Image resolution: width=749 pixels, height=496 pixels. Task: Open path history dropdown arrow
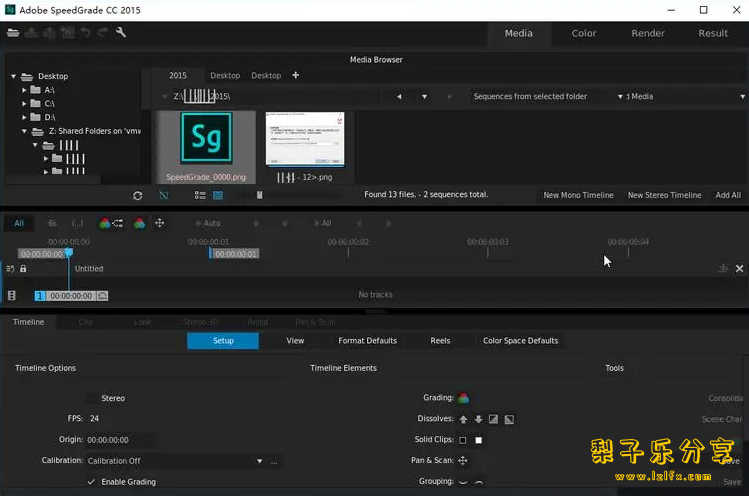point(424,97)
